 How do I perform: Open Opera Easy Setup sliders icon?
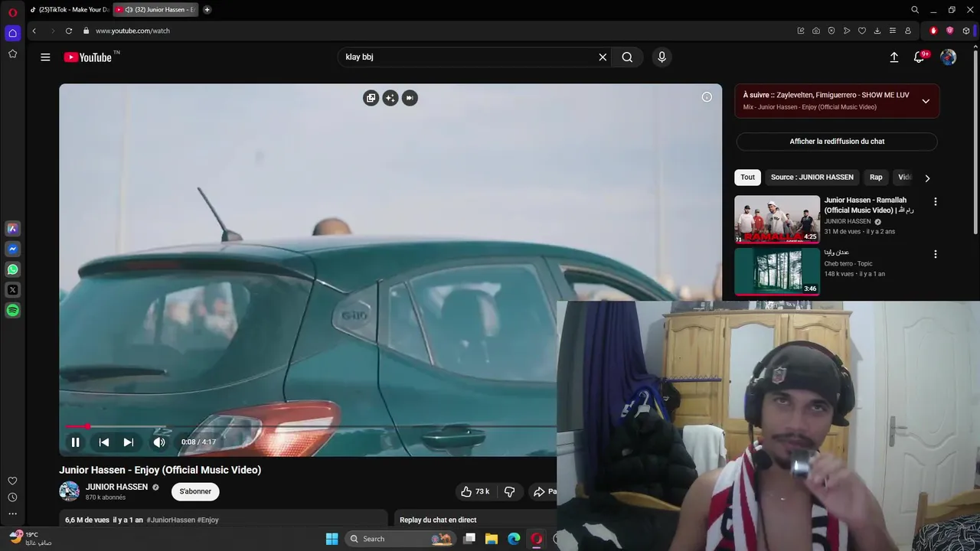tap(893, 31)
